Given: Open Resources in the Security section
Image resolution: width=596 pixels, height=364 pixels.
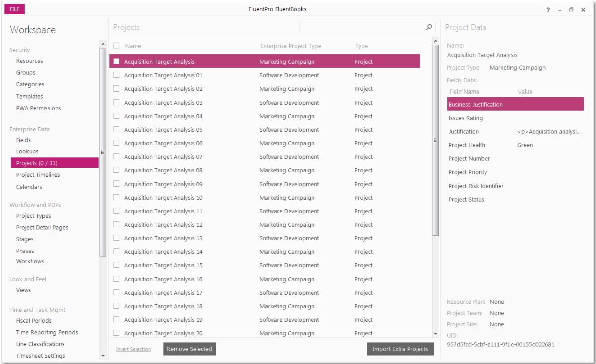Looking at the screenshot, I should click(x=29, y=61).
